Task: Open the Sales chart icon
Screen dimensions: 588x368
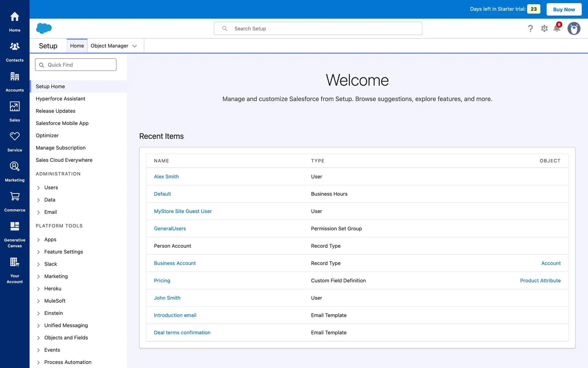Action: pos(15,106)
